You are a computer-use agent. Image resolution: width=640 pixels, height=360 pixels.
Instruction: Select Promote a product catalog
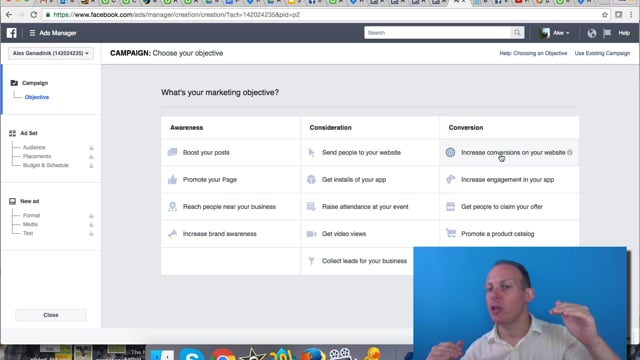[x=509, y=234]
